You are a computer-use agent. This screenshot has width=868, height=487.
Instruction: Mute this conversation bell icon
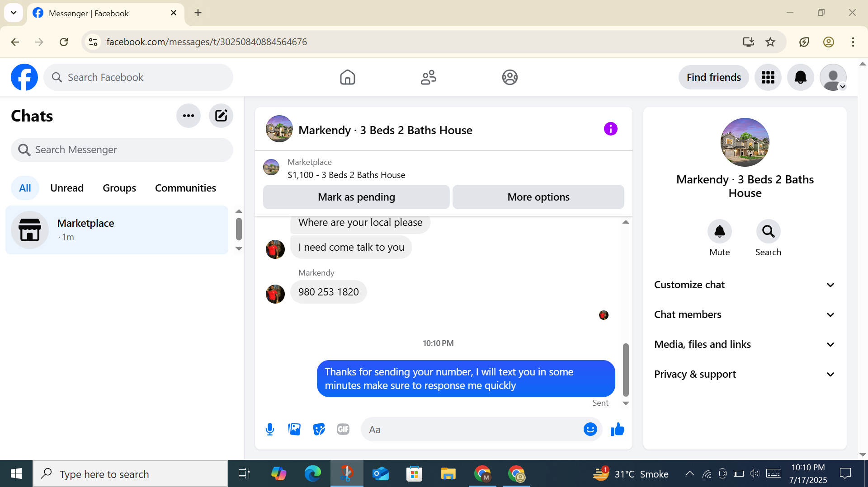pos(719,231)
